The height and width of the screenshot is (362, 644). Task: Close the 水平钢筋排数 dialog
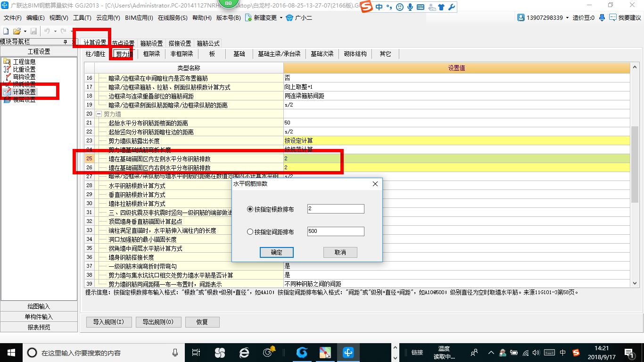coord(375,184)
